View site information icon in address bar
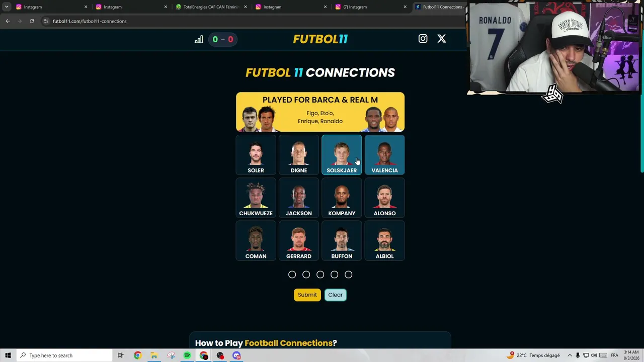644x362 pixels. click(46, 21)
